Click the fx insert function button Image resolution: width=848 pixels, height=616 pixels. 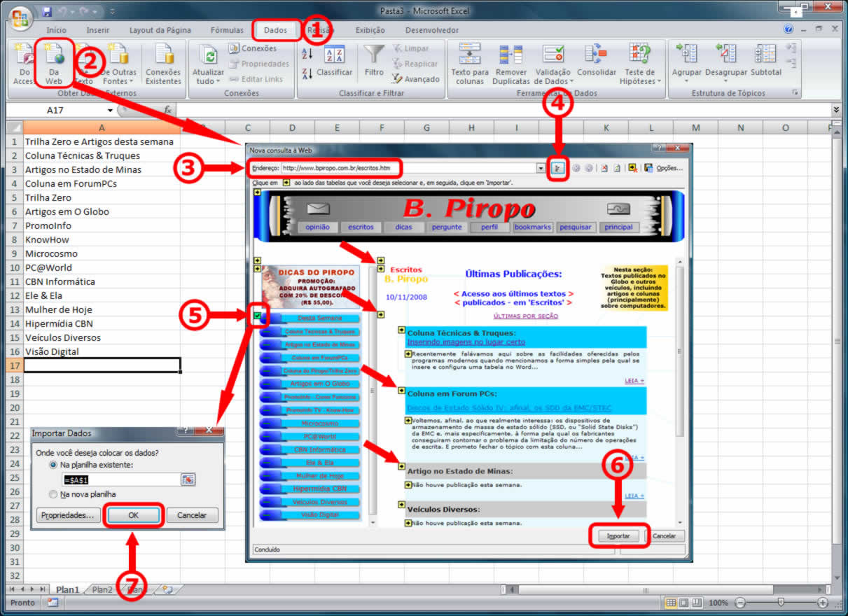pos(167,111)
